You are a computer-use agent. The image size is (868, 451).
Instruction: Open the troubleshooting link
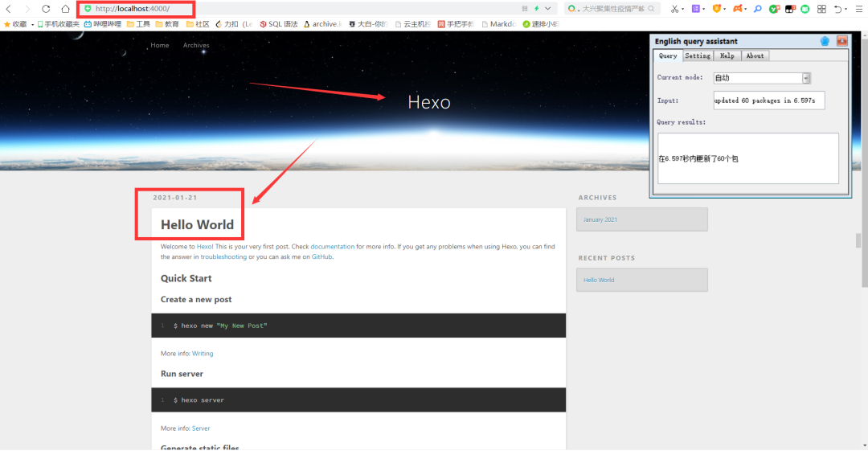[223, 256]
